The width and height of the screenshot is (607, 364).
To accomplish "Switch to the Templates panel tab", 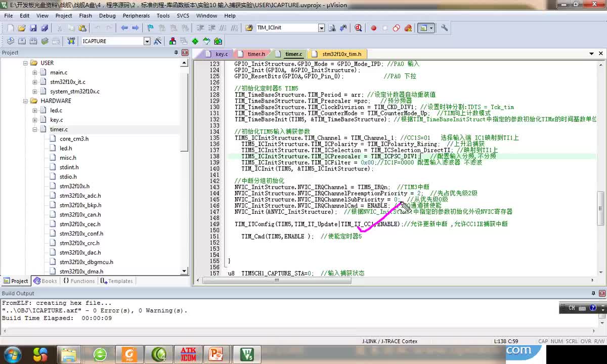I will [116, 281].
